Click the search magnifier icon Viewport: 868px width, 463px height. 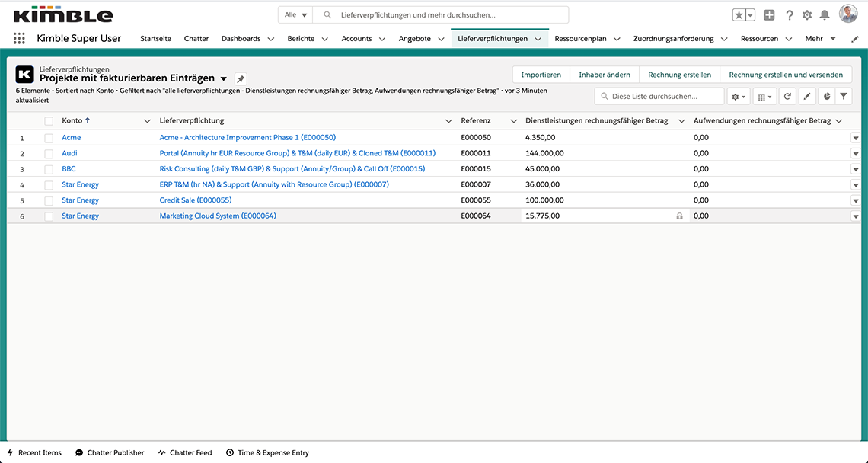(327, 15)
